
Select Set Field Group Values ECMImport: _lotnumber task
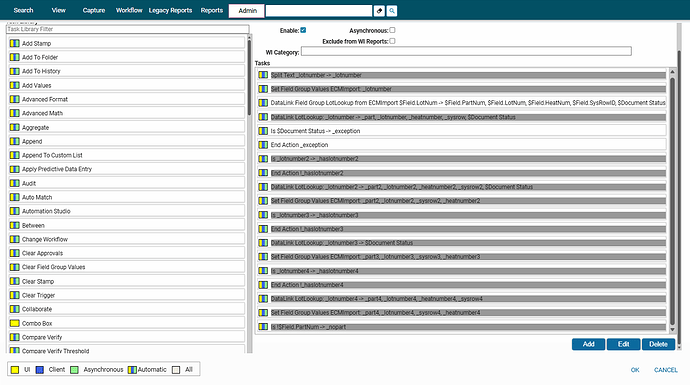point(462,89)
